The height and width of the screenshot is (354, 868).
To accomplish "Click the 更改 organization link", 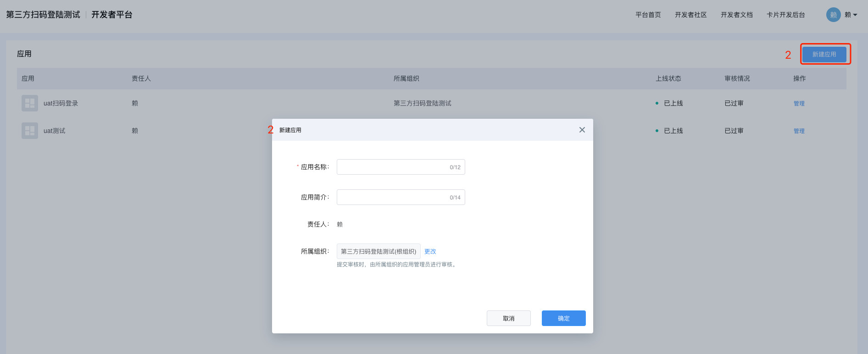I will 430,251.
